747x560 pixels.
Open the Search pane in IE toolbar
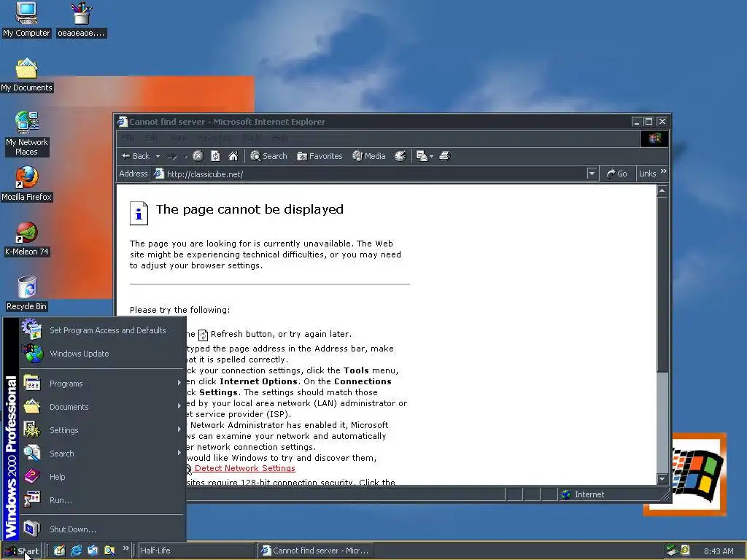268,156
